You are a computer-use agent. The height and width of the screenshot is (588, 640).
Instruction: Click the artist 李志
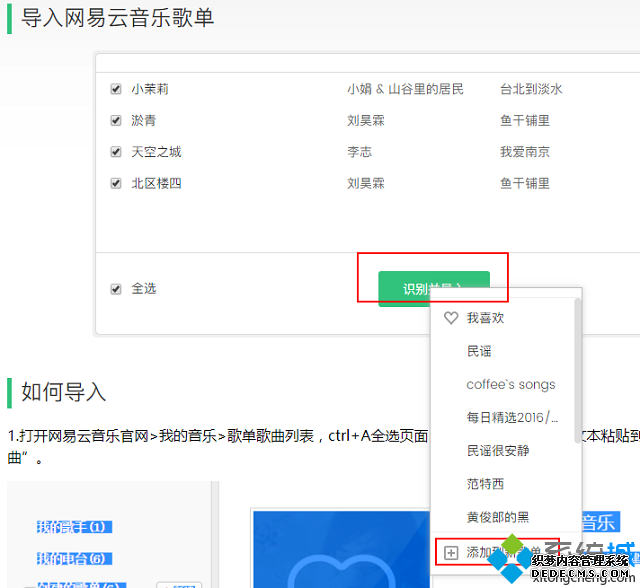[x=360, y=152]
